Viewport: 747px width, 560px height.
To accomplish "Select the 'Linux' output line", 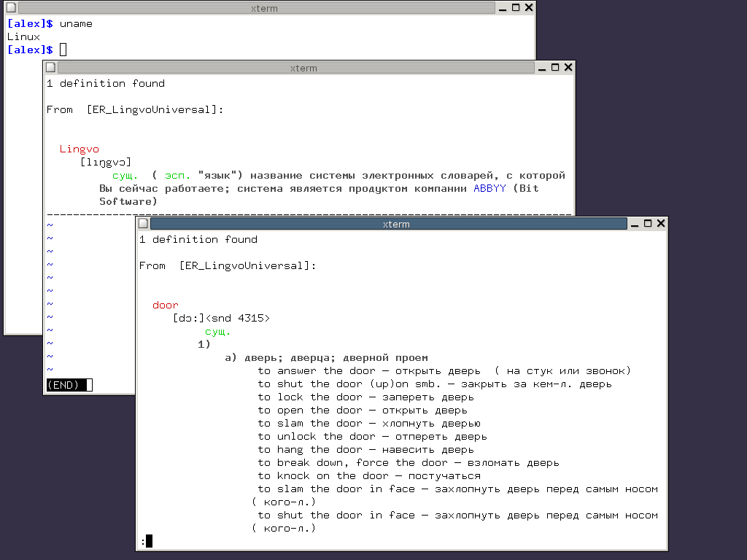I will pyautogui.click(x=23, y=36).
